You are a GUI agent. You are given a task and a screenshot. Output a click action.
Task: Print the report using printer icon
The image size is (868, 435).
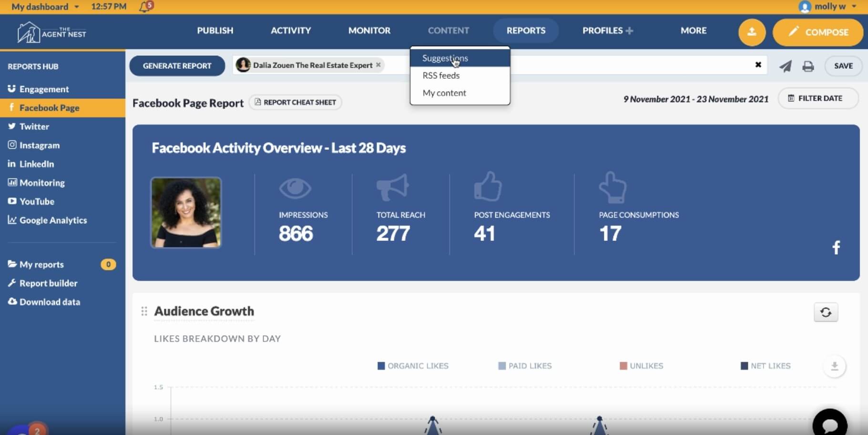click(808, 66)
